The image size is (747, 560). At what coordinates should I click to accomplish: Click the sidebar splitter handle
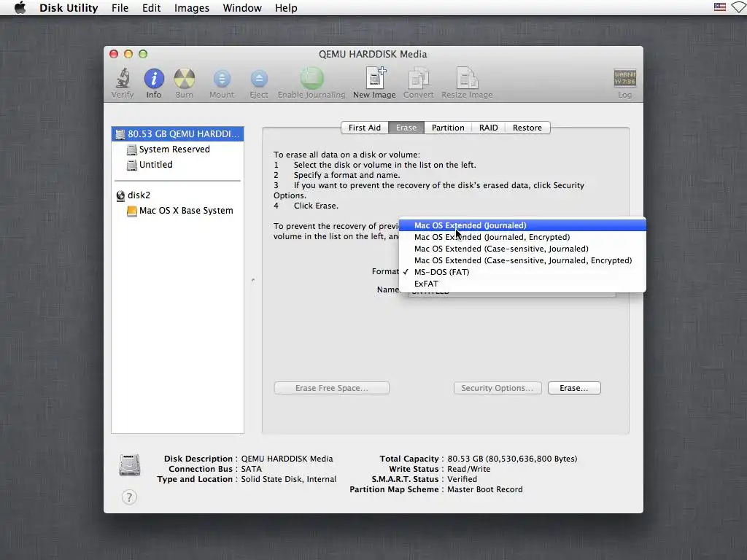(x=253, y=280)
